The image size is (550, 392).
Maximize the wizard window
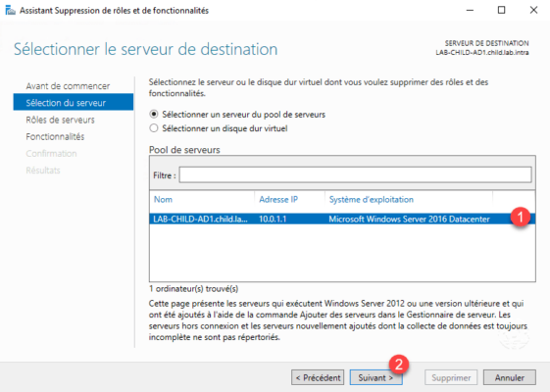pos(502,10)
